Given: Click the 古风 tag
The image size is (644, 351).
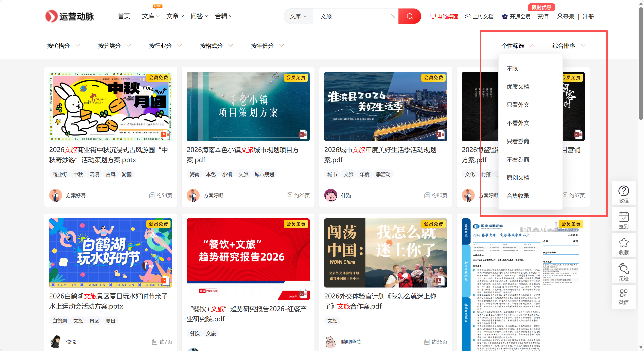Looking at the screenshot, I should [x=110, y=174].
